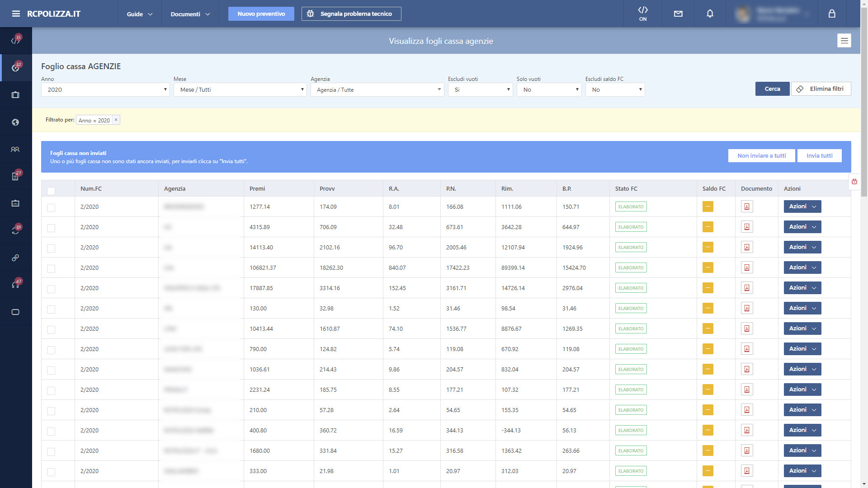This screenshot has height=488, width=868.
Task: Select checkbox of row with premi 106821.37
Action: tap(51, 268)
